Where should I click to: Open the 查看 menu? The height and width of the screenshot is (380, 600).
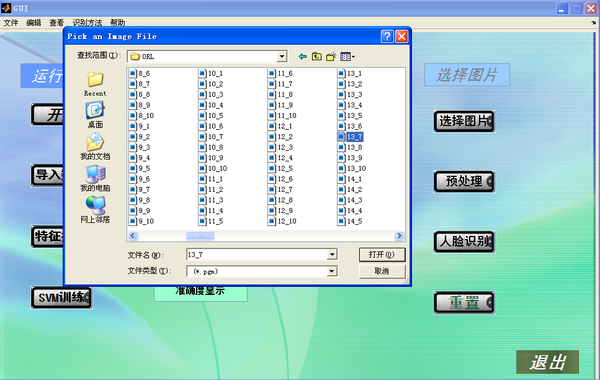pyautogui.click(x=57, y=23)
